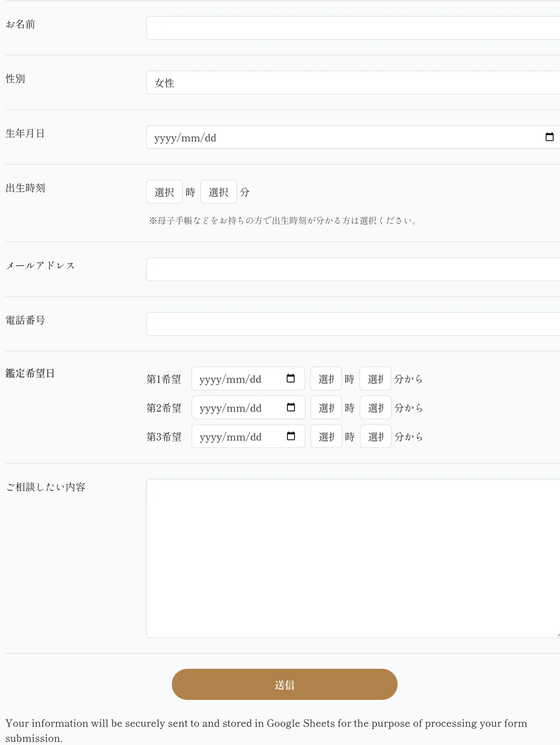560x745 pixels.
Task: Click the 第2希望 date input text
Action: pos(231,408)
